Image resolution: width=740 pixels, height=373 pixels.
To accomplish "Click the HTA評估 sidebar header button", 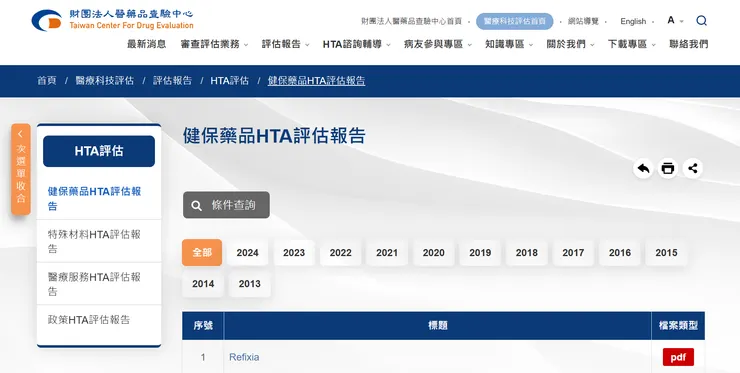I will point(99,151).
